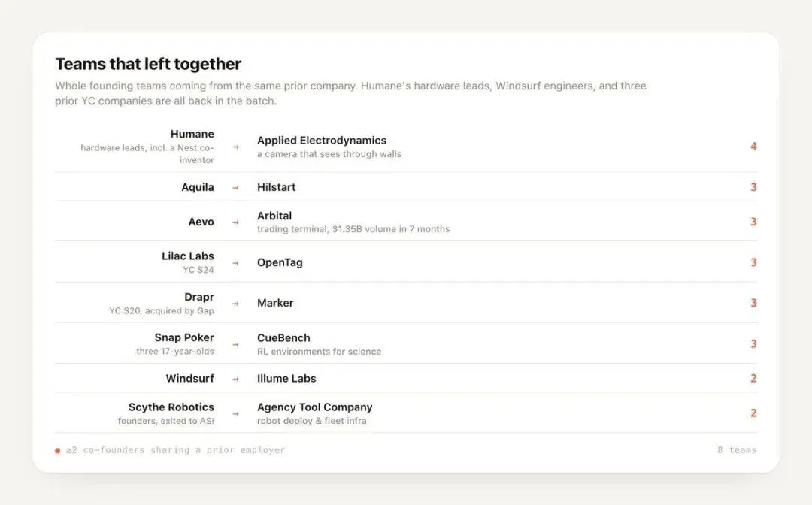Image resolution: width=812 pixels, height=505 pixels.
Task: Select the Scythe Robotics prior company name
Action: [x=171, y=407]
